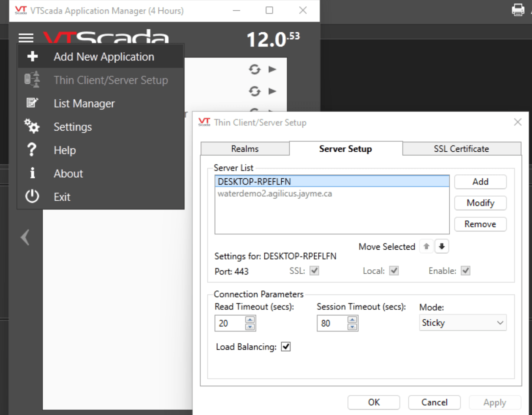Open the SSL Certificate tab
The width and height of the screenshot is (532, 415).
point(461,149)
